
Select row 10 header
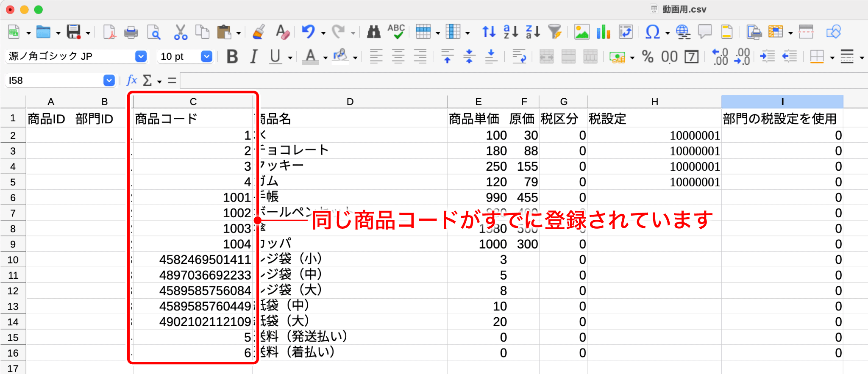13,260
